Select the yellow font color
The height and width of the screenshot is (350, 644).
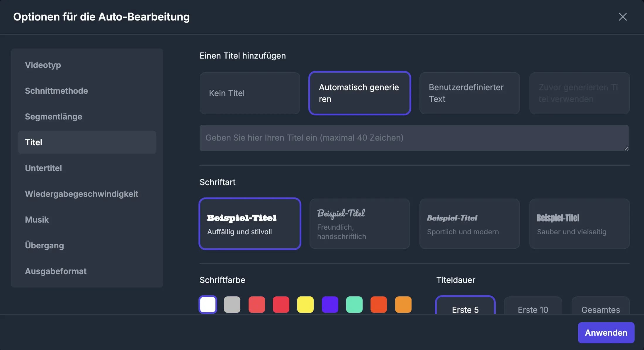[305, 305]
